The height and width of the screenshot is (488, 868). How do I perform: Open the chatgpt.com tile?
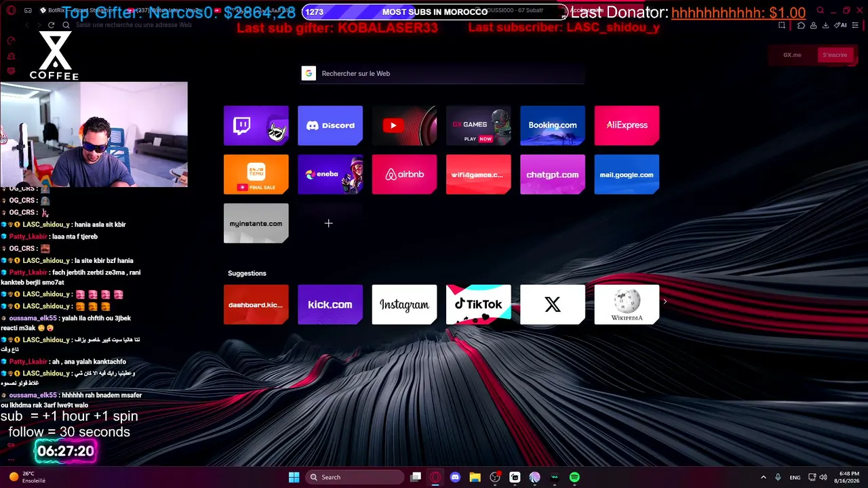[553, 174]
